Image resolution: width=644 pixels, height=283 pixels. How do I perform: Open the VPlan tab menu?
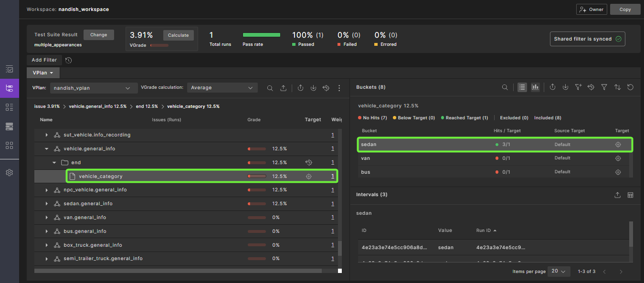[x=43, y=73]
